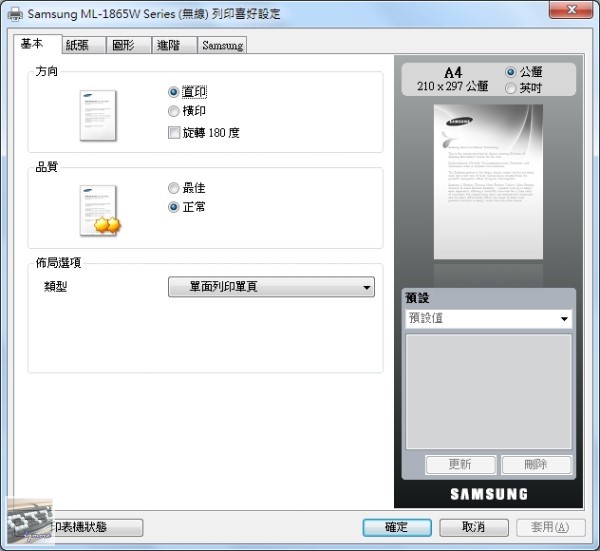Image resolution: width=600 pixels, height=551 pixels.
Task: Select 直印 portrait orientation
Action: pyautogui.click(x=187, y=92)
